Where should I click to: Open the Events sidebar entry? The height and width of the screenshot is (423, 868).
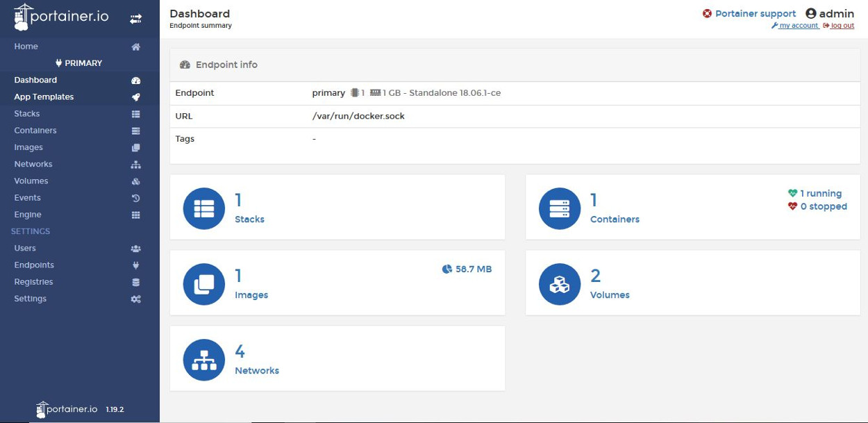pyautogui.click(x=28, y=198)
